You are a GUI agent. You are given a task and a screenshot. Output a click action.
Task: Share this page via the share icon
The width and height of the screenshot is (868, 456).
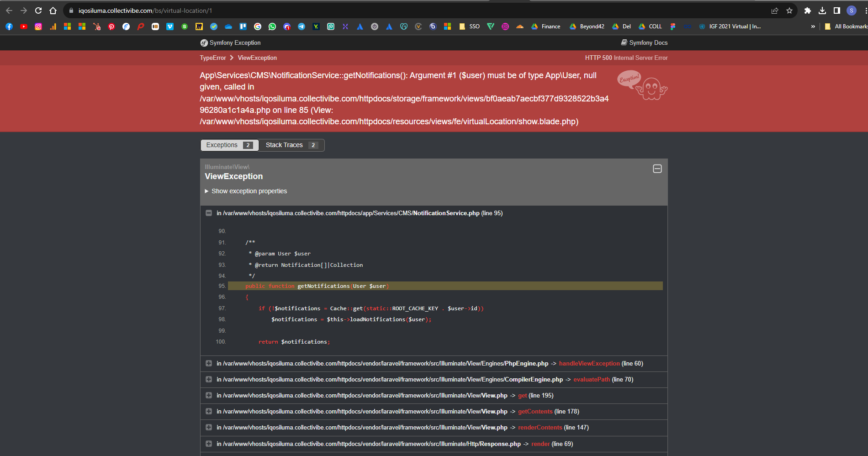[x=775, y=11]
